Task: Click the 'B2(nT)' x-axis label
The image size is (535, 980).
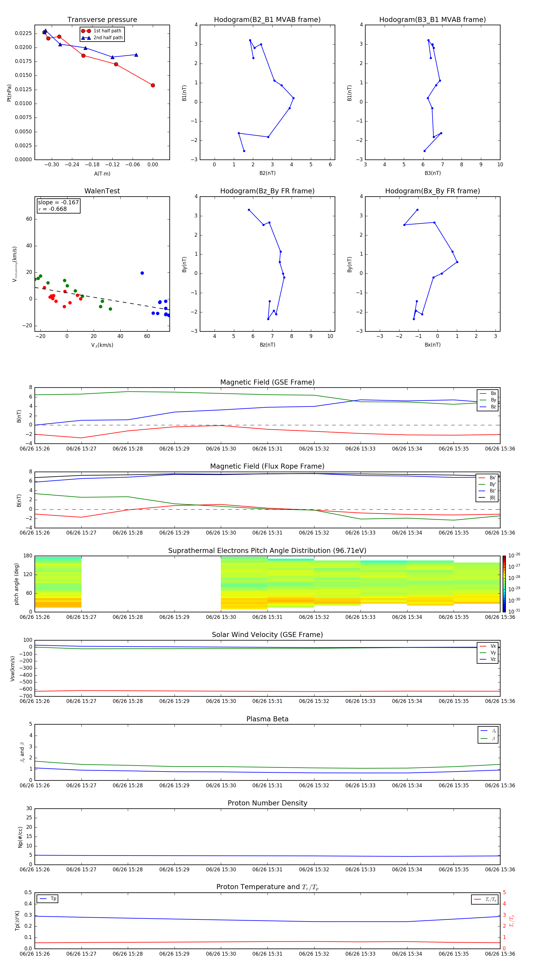Action: click(267, 173)
